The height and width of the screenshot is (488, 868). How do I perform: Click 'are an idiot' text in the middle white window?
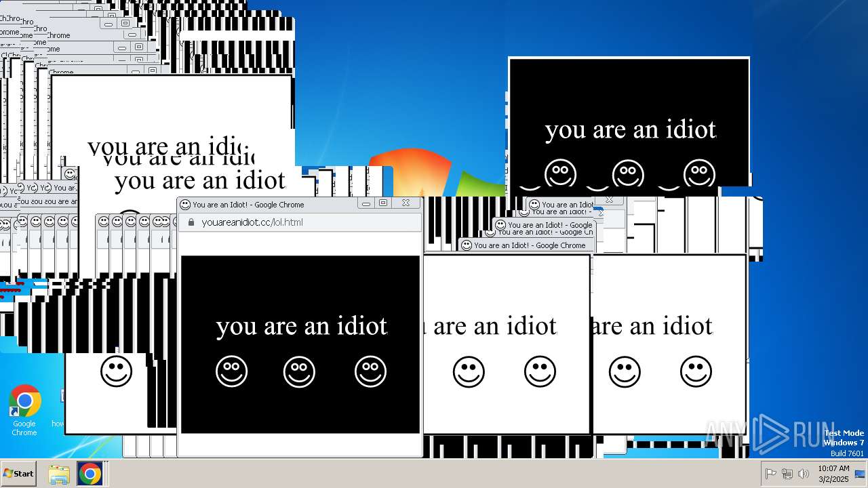495,326
